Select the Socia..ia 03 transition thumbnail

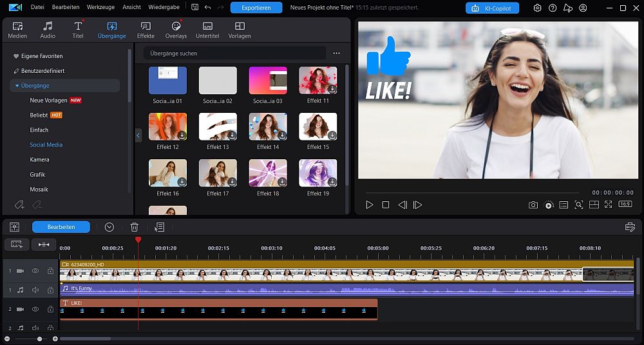(x=268, y=81)
